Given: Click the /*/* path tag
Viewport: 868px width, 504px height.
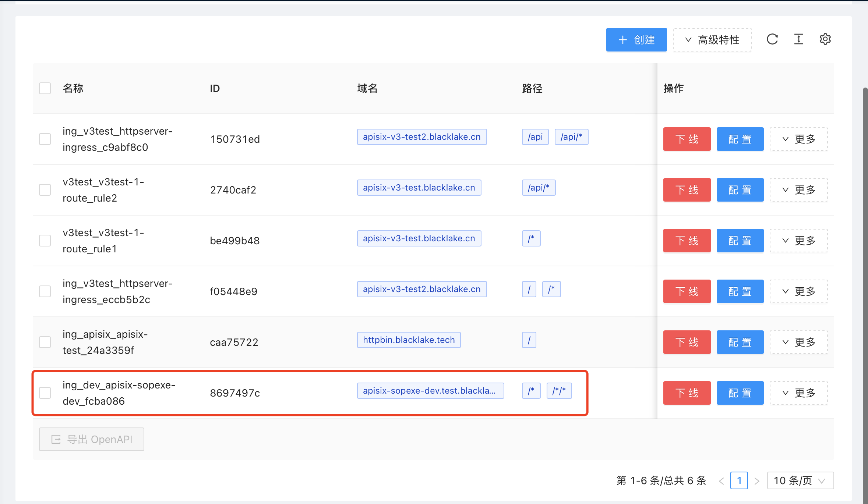Looking at the screenshot, I should (x=559, y=391).
